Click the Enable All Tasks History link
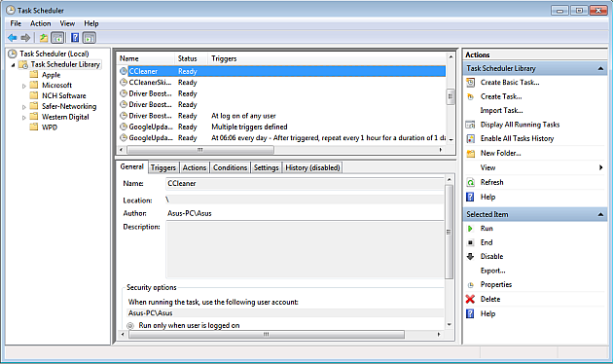This screenshot has width=613, height=364. tap(517, 139)
